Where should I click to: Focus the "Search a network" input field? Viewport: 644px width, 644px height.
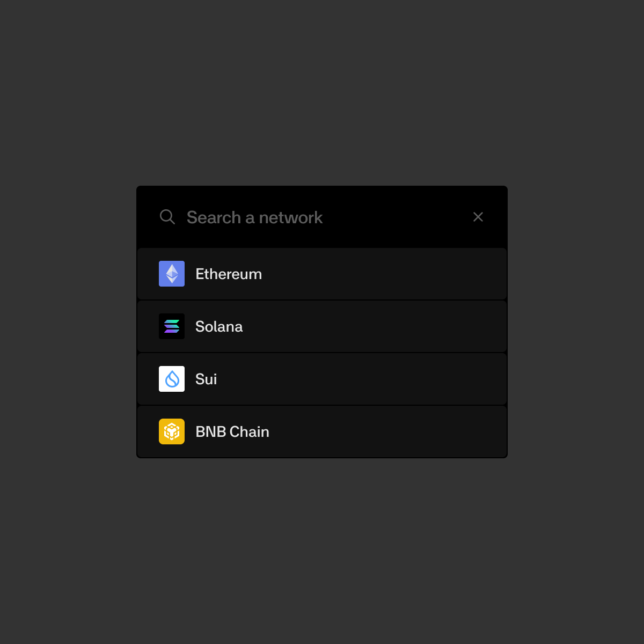[254, 217]
